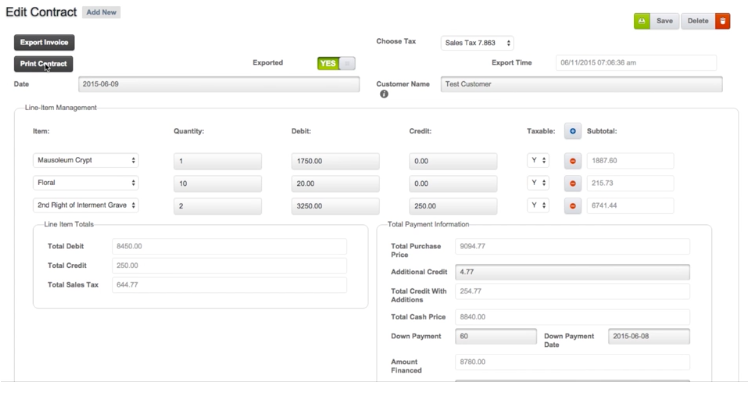The image size is (748, 394).
Task: Click subtotal field showing 215.73
Action: [630, 183]
